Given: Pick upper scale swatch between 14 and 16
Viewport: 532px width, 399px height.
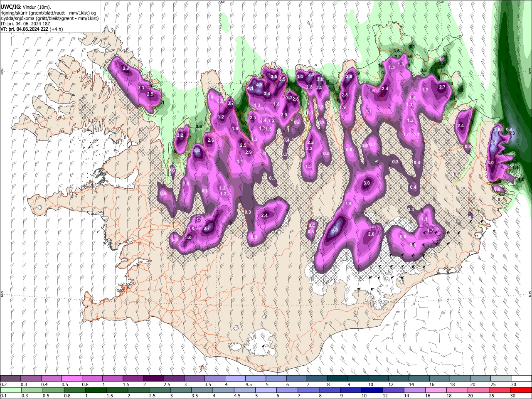Looking at the screenshot, I should (x=419, y=379).
